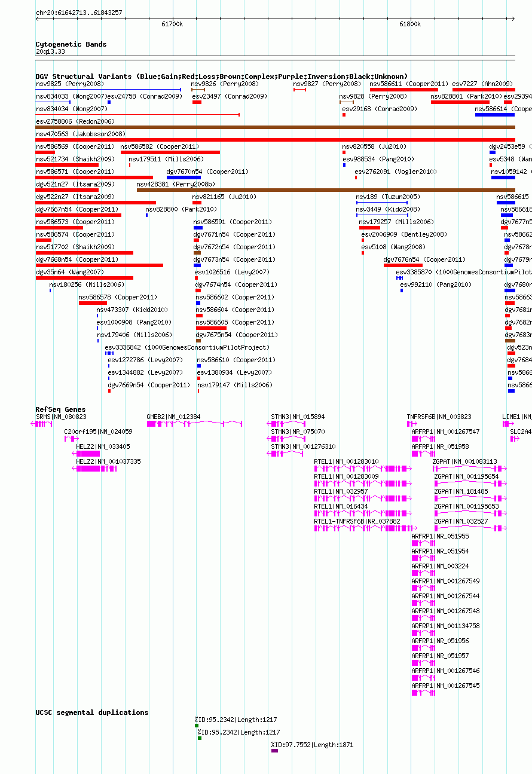Click ARFRP1|NM_003224 transcript
The image size is (532, 774).
[x=423, y=573]
